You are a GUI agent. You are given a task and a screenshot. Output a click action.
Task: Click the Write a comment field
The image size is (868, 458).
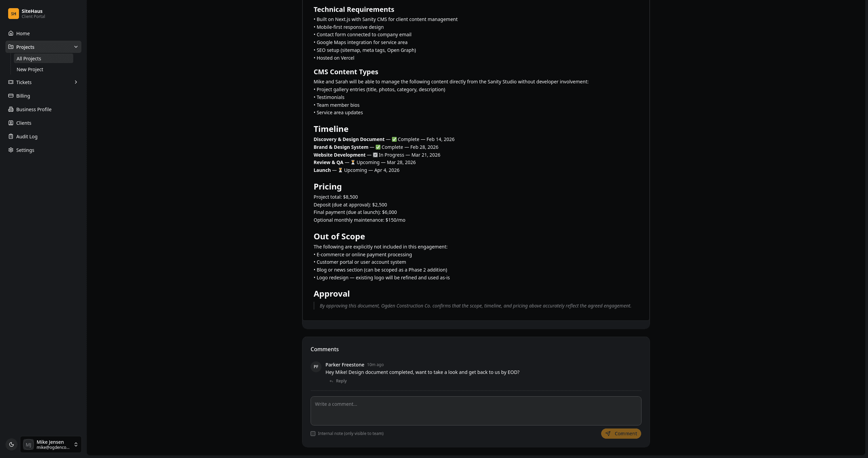[475, 411]
